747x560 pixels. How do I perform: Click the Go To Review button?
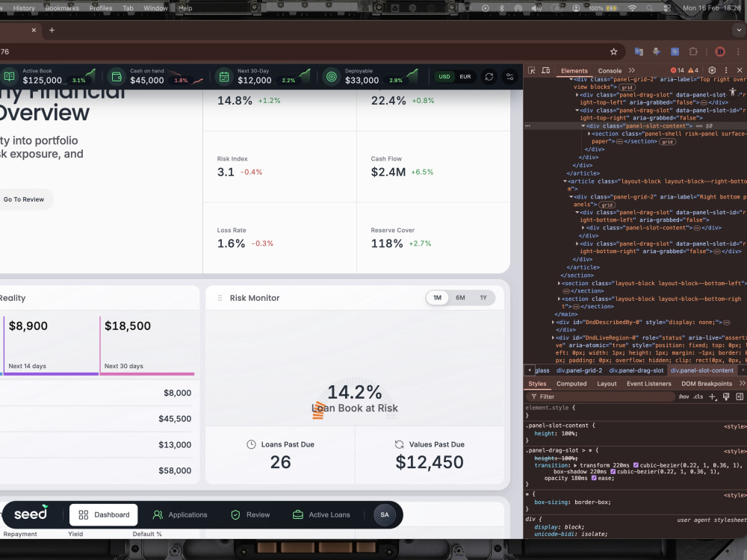click(x=23, y=199)
